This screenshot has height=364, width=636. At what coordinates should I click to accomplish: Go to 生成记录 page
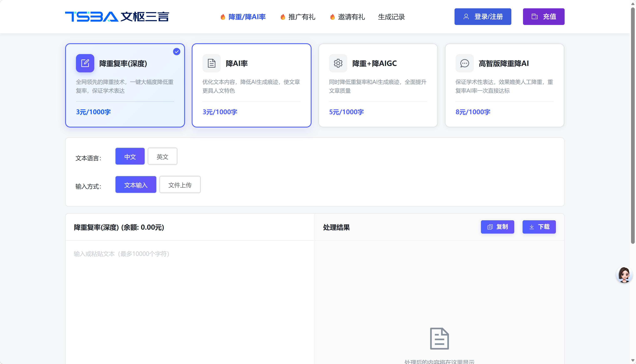[x=391, y=17]
